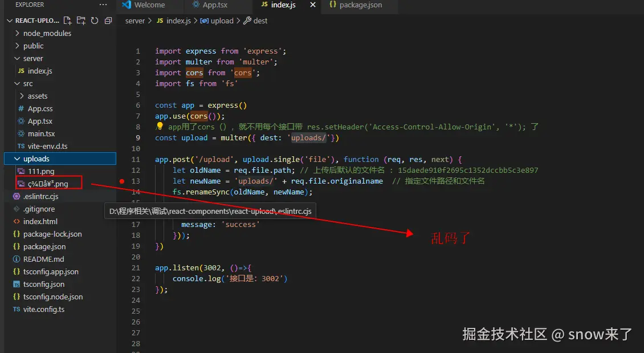Click the info icon beside README.md
644x353 pixels.
click(x=17, y=259)
